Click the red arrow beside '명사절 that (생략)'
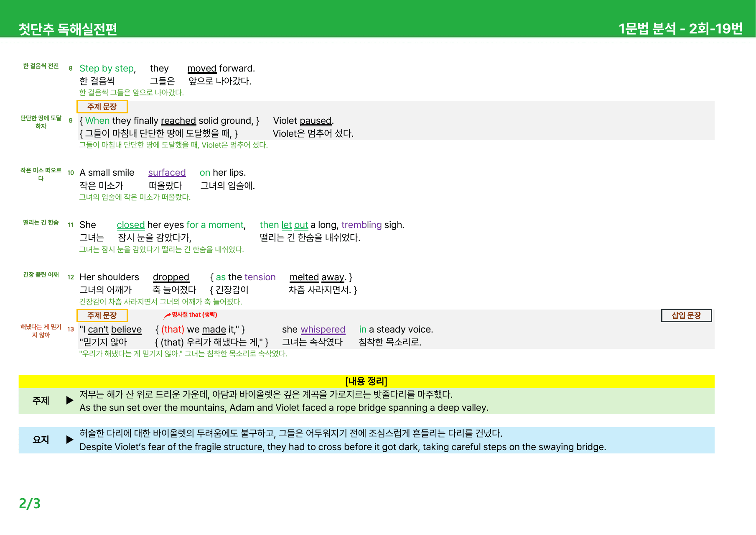The image size is (756, 535). coord(167,315)
